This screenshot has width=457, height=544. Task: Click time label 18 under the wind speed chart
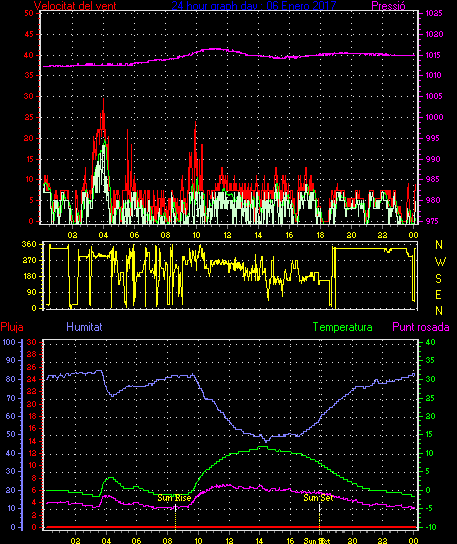click(x=320, y=235)
